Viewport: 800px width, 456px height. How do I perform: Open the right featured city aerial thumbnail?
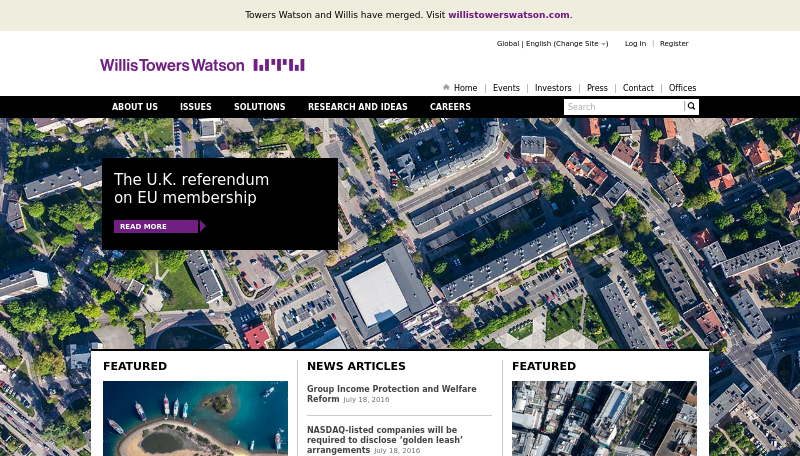604,418
